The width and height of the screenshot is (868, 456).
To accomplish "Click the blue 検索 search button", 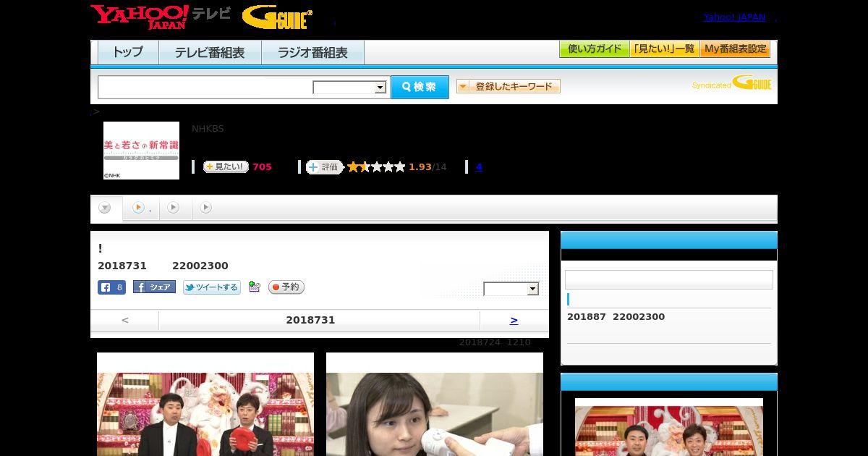I will pos(420,87).
